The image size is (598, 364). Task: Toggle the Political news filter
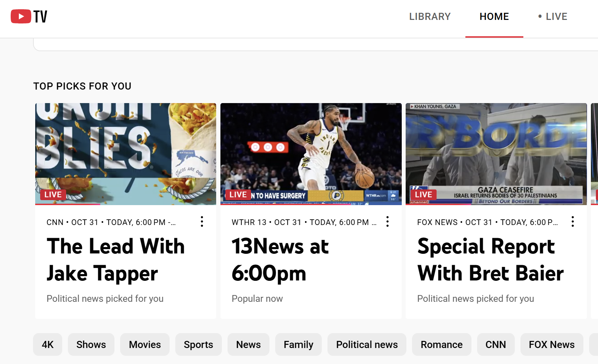367,344
